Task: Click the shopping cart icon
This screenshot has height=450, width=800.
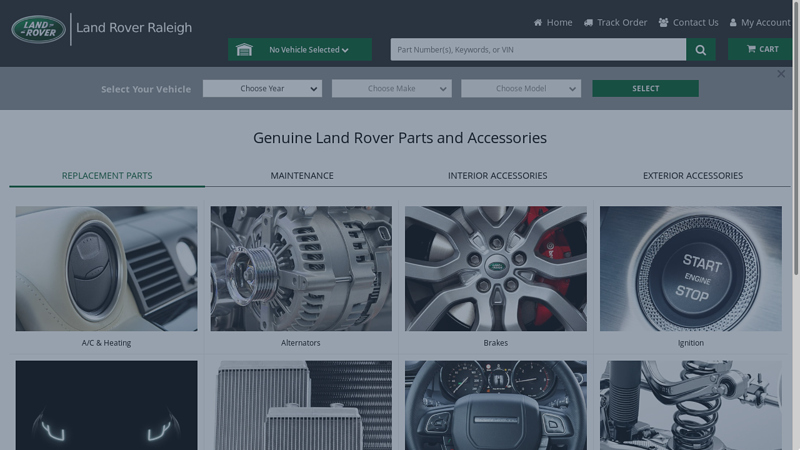Action: click(751, 49)
